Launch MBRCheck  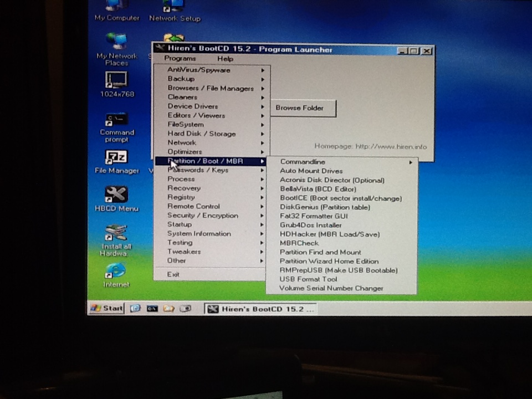click(x=342, y=243)
